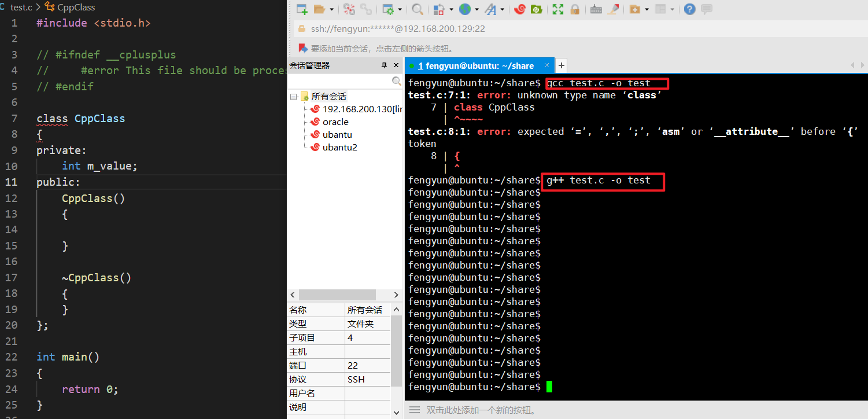Click the ssh address bar field

coord(580,28)
